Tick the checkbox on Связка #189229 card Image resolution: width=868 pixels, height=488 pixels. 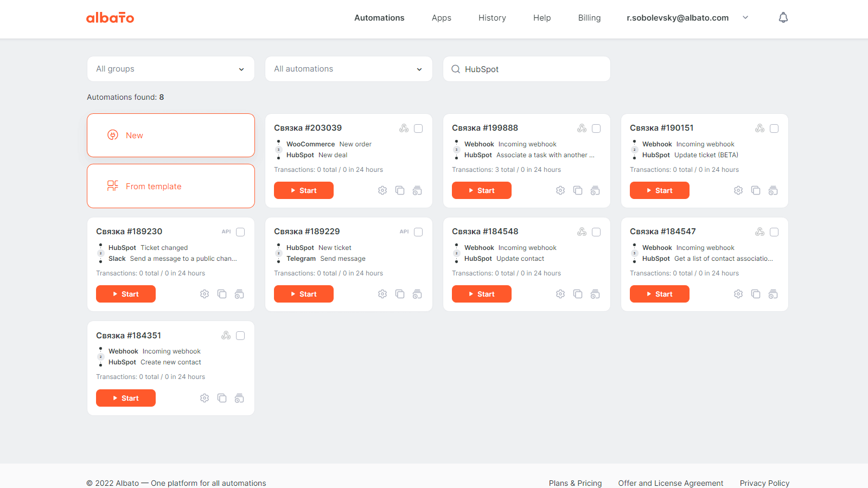418,232
